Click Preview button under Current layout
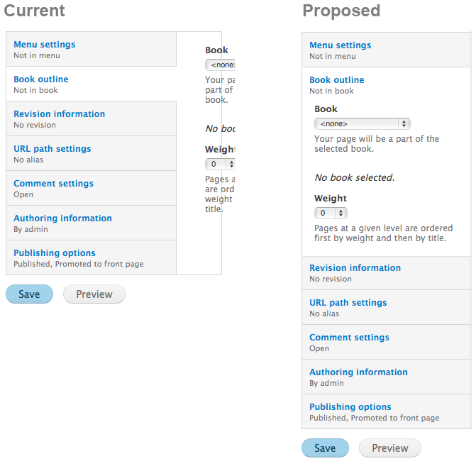The width and height of the screenshot is (476, 461). click(x=94, y=294)
